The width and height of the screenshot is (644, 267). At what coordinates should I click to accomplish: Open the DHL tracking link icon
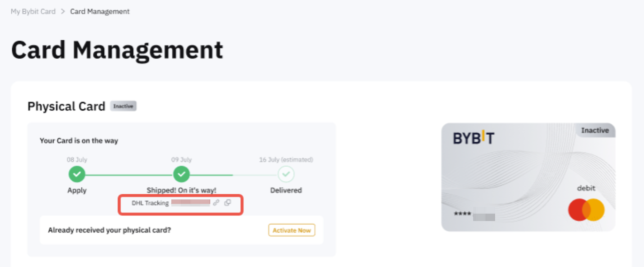tap(216, 203)
